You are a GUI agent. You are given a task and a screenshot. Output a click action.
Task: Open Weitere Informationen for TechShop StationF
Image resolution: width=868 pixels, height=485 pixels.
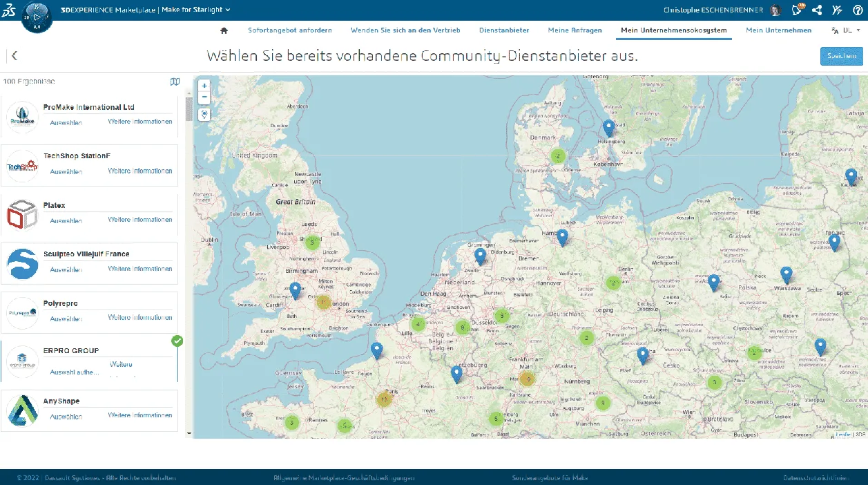[x=140, y=171]
